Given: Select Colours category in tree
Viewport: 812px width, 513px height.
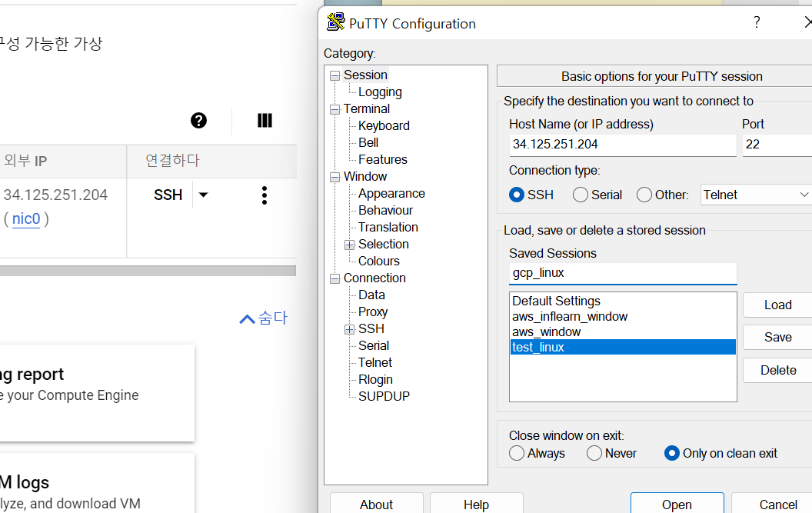Looking at the screenshot, I should 378,261.
